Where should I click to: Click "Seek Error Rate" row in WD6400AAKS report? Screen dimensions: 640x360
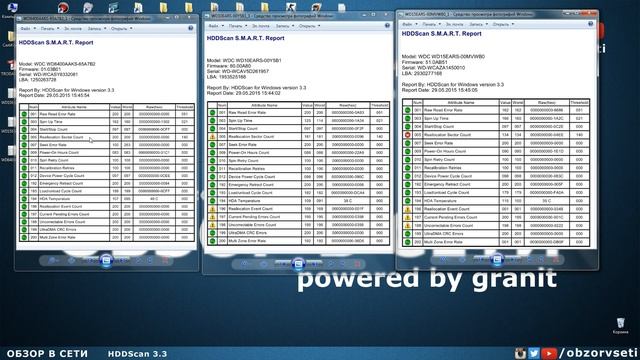(x=107, y=144)
